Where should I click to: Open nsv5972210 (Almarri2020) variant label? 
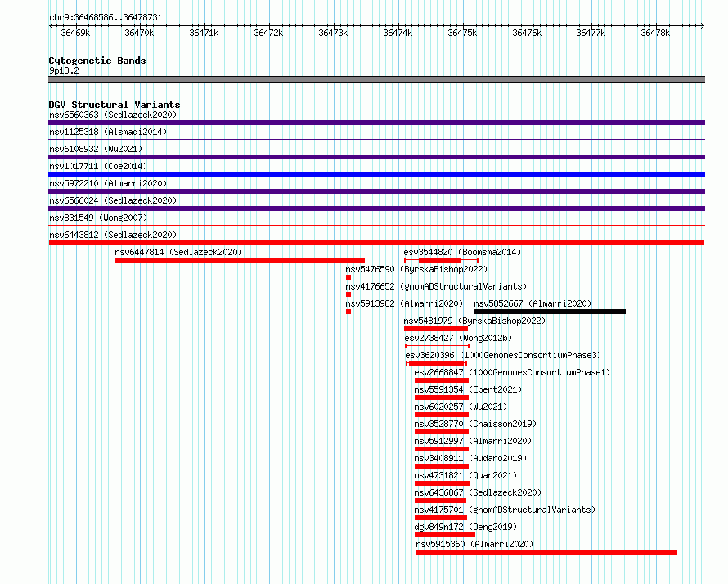click(x=108, y=183)
